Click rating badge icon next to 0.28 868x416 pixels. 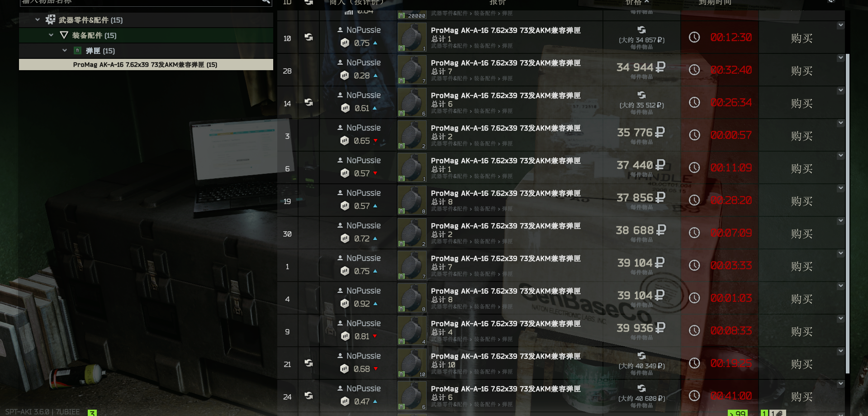coord(345,76)
